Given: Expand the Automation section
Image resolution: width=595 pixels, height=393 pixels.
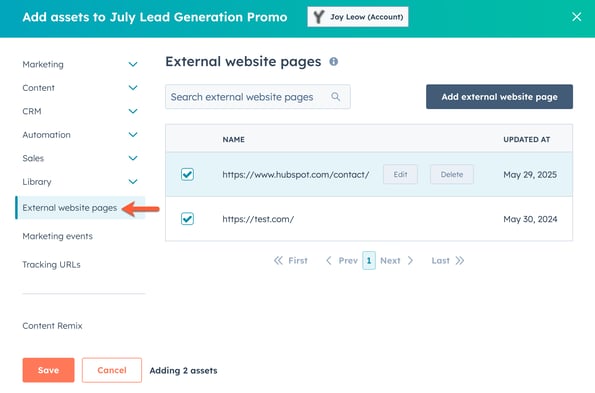Looking at the screenshot, I should point(133,135).
